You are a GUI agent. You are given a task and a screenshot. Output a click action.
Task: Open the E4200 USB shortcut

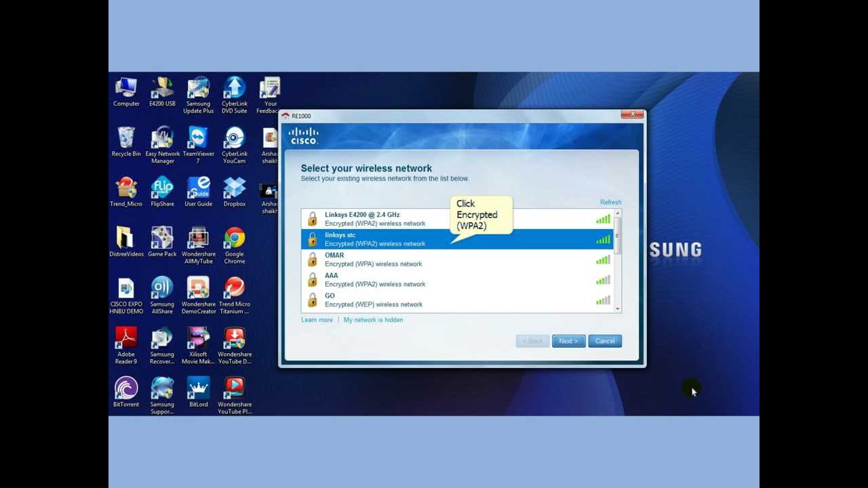tap(162, 92)
